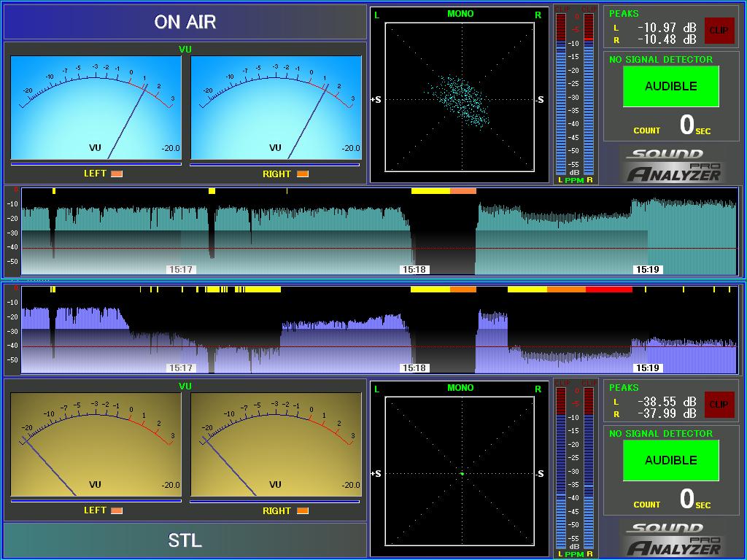Select the ON AIR title banner
747x560 pixels.
click(x=185, y=22)
